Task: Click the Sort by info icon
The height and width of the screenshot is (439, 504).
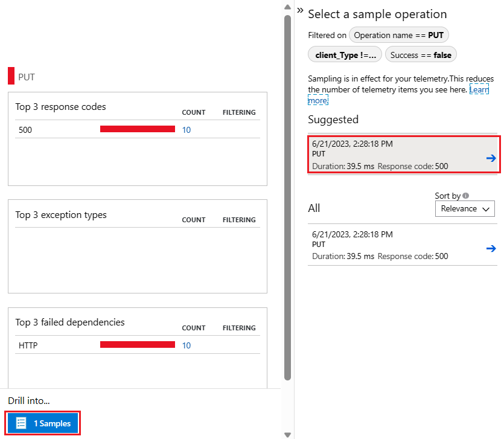Action: [466, 196]
